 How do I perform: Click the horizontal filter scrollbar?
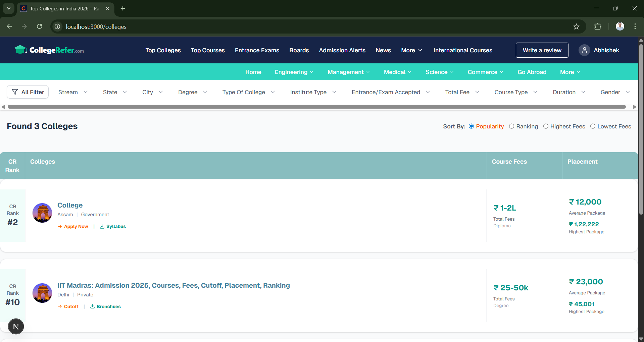[316, 107]
